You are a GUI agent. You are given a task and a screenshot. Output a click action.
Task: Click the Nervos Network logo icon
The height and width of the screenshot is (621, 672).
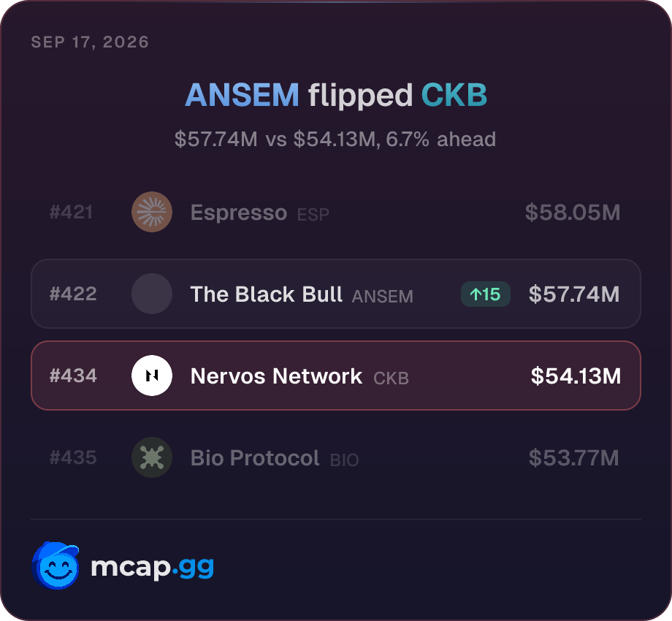pos(152,376)
